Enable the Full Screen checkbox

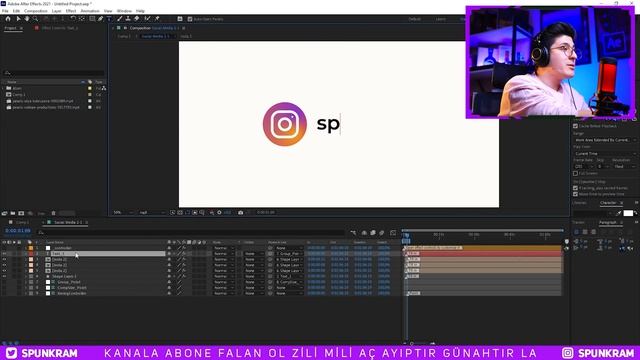(576, 173)
